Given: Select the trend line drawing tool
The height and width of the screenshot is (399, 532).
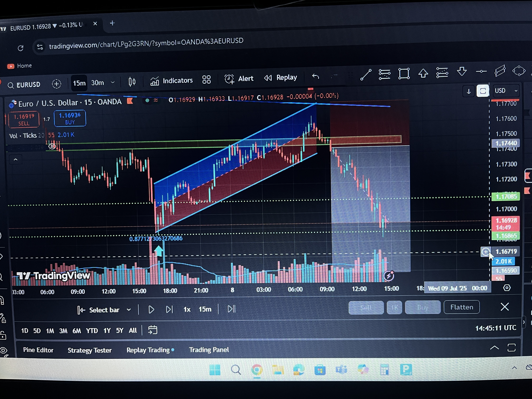Looking at the screenshot, I should tap(366, 75).
